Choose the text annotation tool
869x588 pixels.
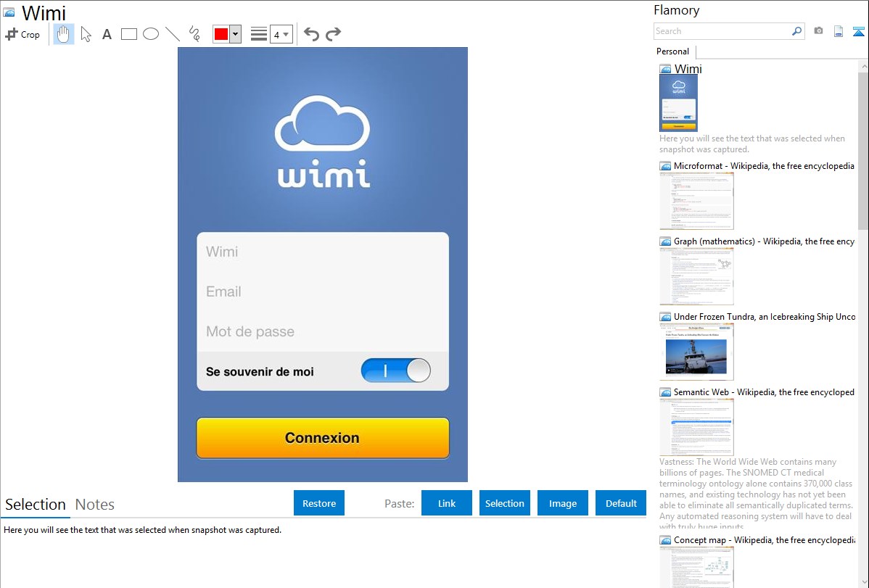pyautogui.click(x=107, y=34)
